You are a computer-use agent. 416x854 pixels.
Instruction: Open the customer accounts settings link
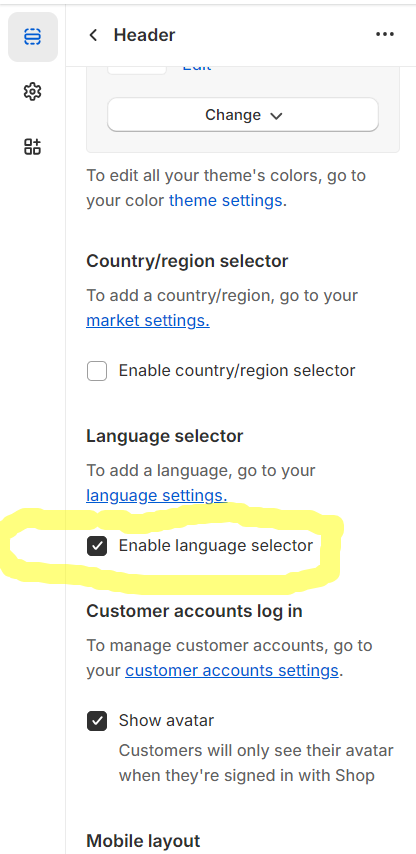(232, 670)
